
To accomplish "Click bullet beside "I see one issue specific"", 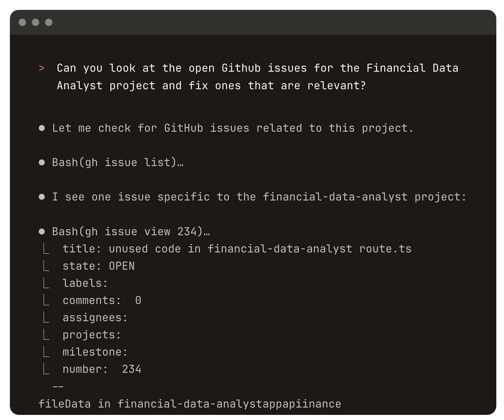I will point(42,197).
